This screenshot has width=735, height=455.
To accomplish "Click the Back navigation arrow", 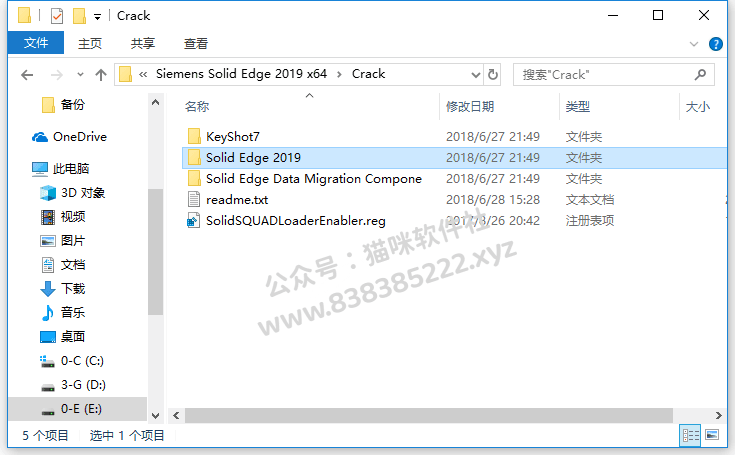I will coord(27,75).
